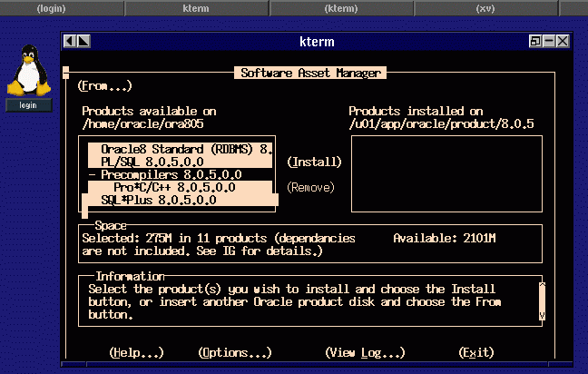Switch to the (login) taskbar entry
This screenshot has width=588, height=374.
pos(51,8)
